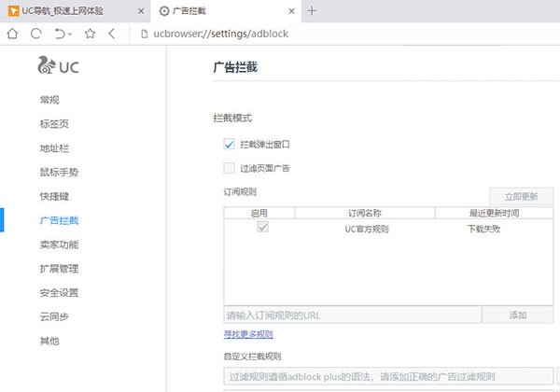Click the 启用 column header
This screenshot has width=560, height=392.
point(259,213)
